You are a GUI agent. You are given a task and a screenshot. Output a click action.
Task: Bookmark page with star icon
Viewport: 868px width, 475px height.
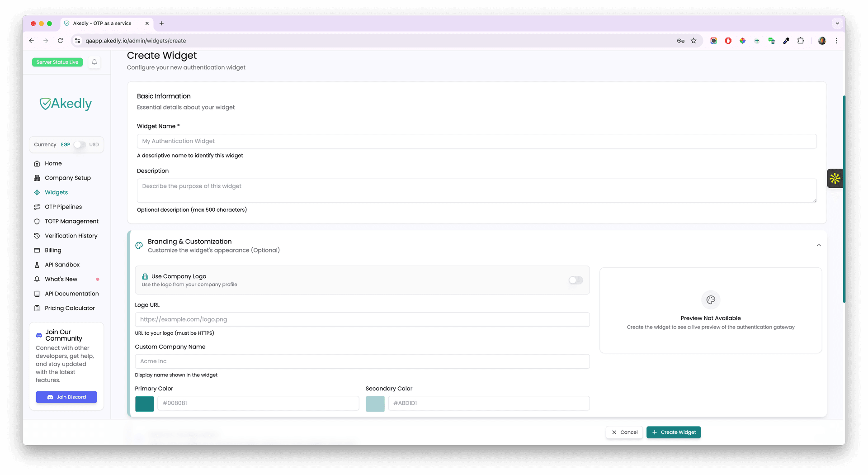click(693, 41)
